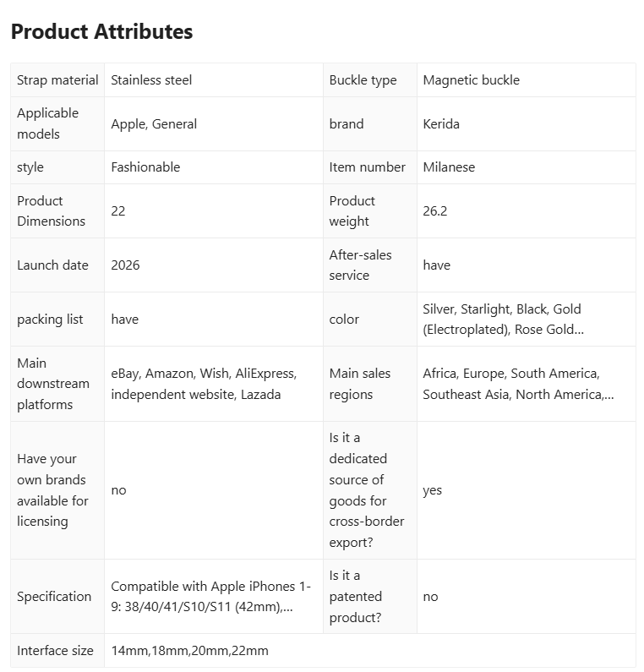The height and width of the screenshot is (672, 644).
Task: Click the Fashionable style value
Action: (x=145, y=167)
